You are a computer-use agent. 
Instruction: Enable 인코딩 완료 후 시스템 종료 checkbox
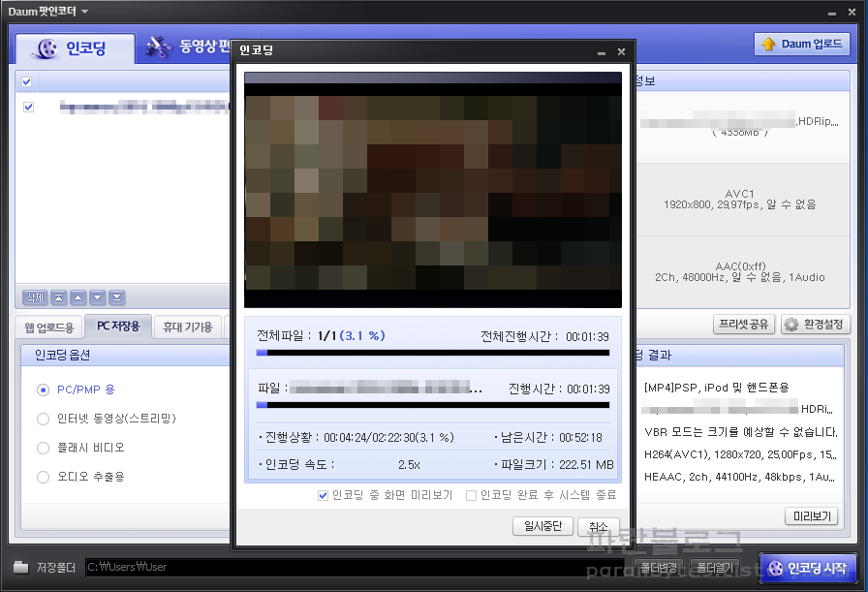tap(471, 495)
